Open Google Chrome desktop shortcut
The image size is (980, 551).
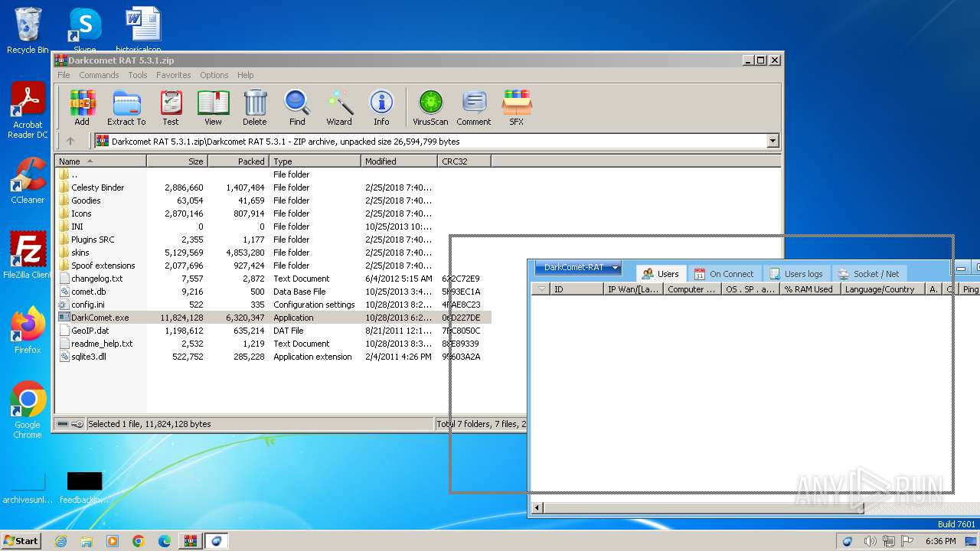pyautogui.click(x=28, y=410)
